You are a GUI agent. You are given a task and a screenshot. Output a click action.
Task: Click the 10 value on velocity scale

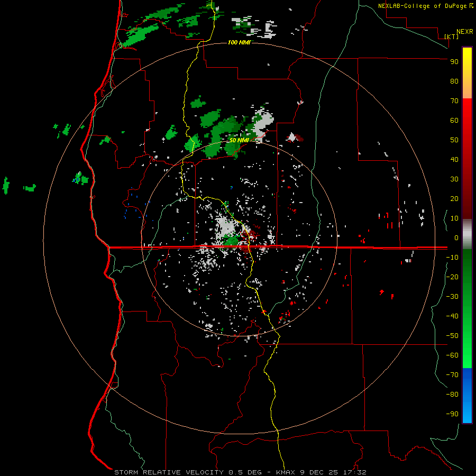pos(454,218)
